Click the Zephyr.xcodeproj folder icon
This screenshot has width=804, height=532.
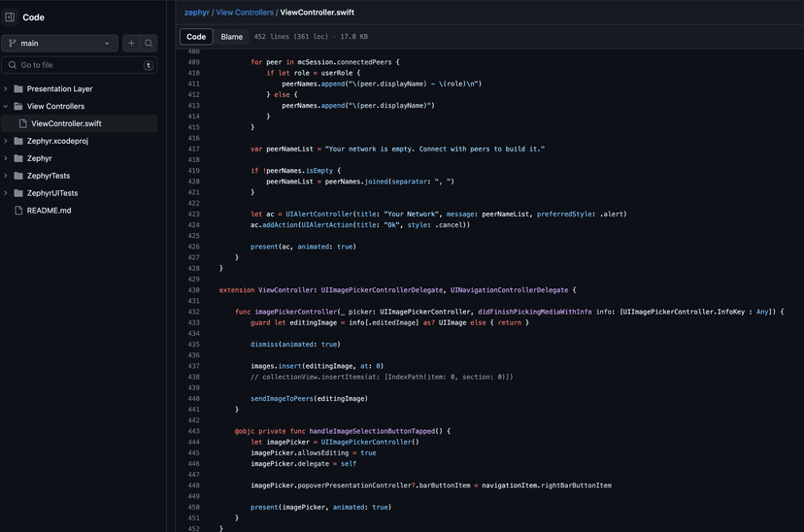click(18, 141)
